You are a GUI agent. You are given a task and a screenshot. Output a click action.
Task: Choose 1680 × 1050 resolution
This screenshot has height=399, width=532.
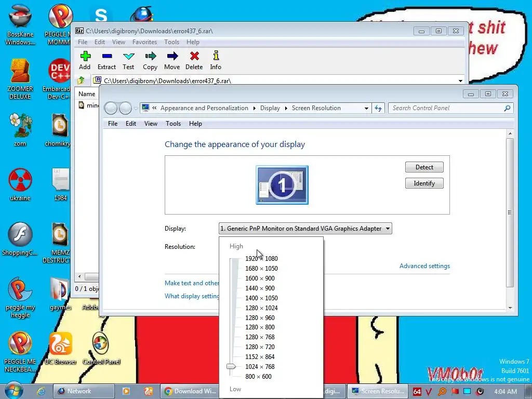pyautogui.click(x=261, y=269)
